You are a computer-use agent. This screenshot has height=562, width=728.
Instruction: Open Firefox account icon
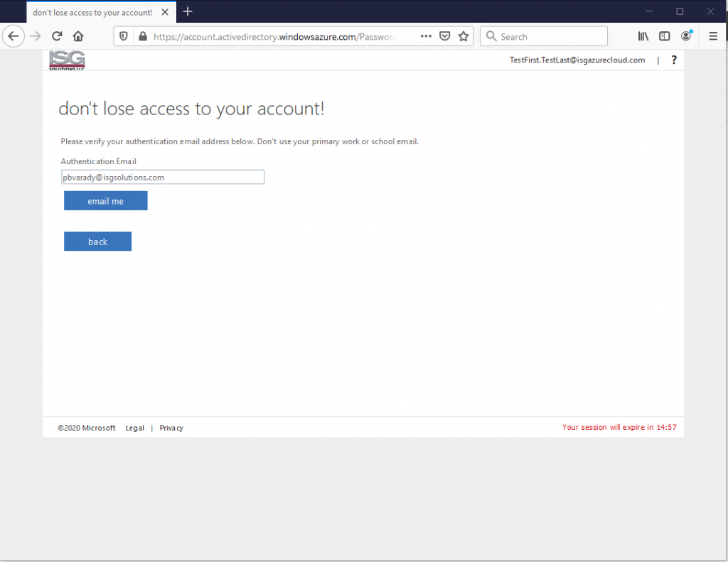click(686, 36)
